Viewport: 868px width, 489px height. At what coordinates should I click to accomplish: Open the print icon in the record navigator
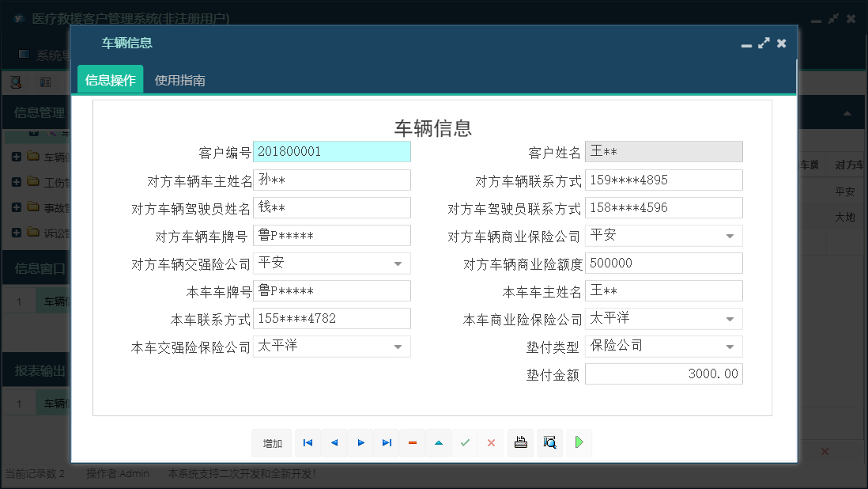click(x=520, y=443)
